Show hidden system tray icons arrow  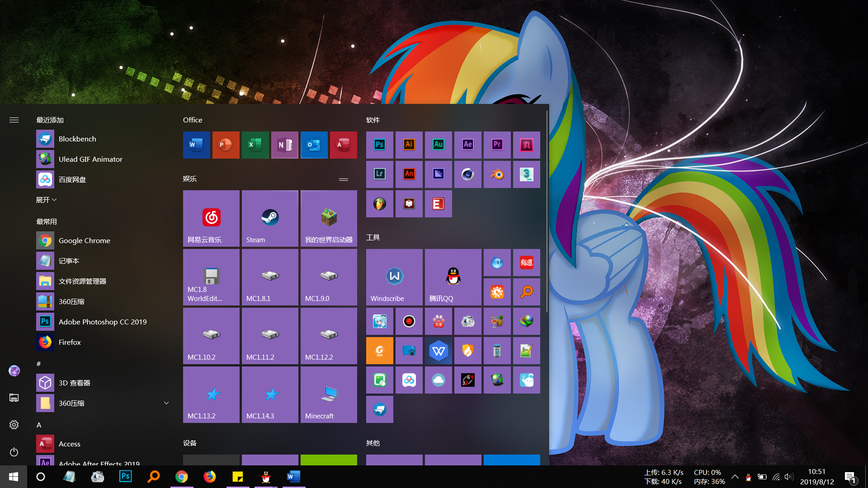(x=735, y=477)
